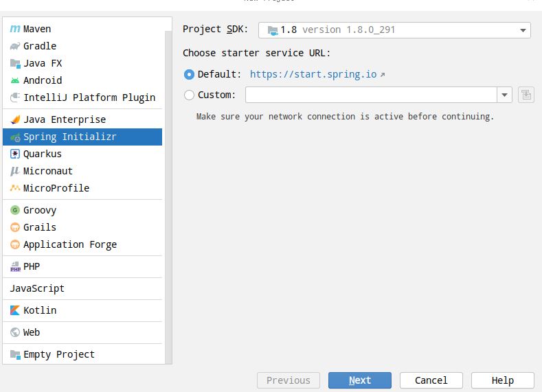This screenshot has height=392, width=542.
Task: Click the Web globe icon
Action: point(15,332)
